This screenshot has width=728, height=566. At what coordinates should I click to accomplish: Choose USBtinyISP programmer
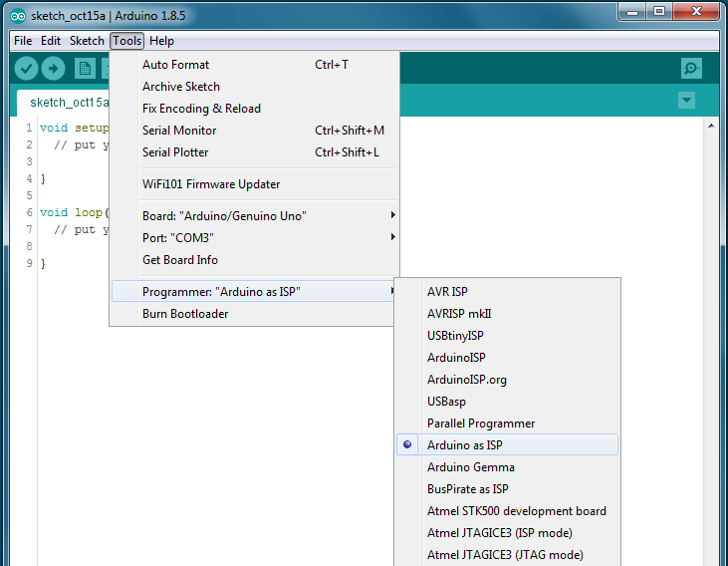[x=508, y=336]
